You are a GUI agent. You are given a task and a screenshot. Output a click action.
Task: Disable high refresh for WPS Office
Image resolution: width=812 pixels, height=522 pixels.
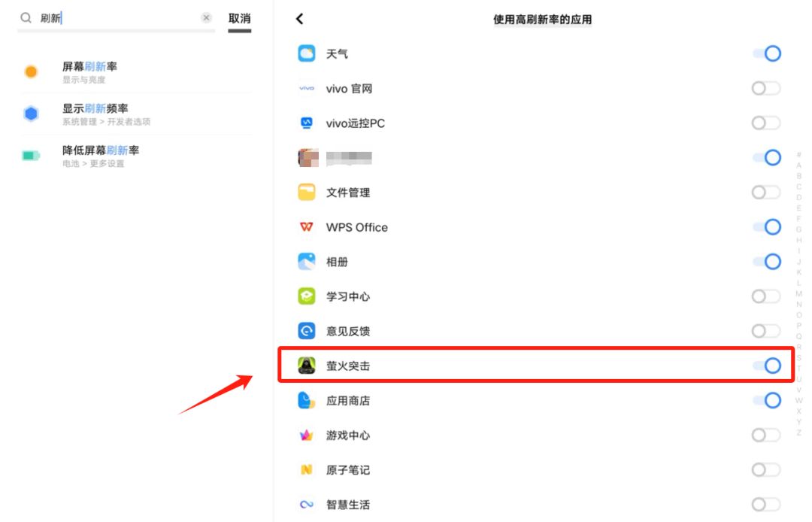click(x=767, y=227)
